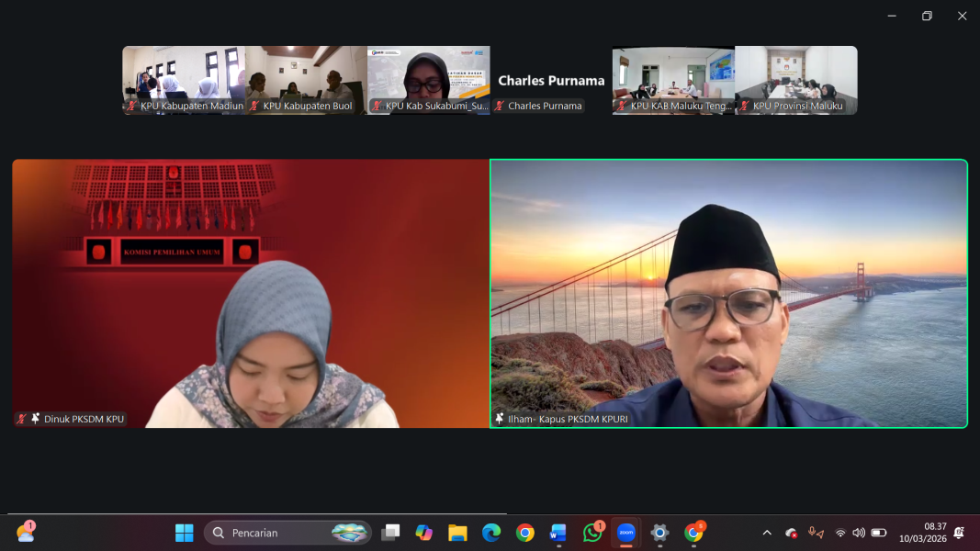980x551 pixels.
Task: Show hidden icons with the tray chevron
Action: [767, 533]
